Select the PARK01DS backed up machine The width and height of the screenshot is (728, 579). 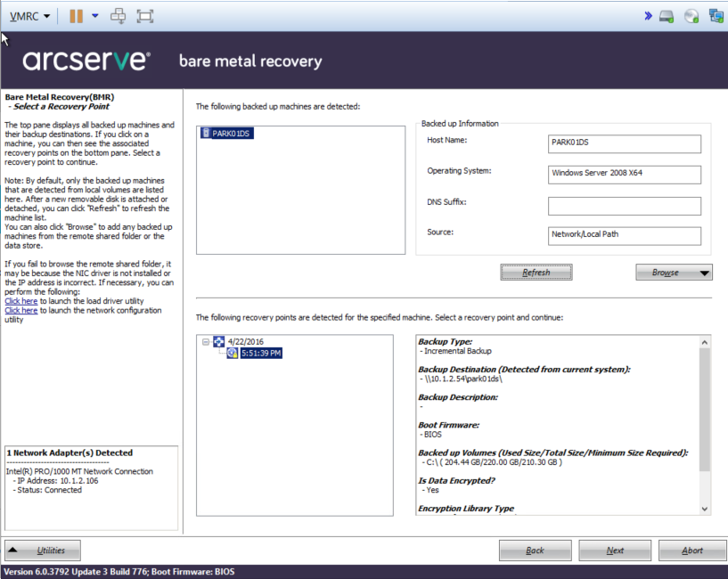[230, 134]
